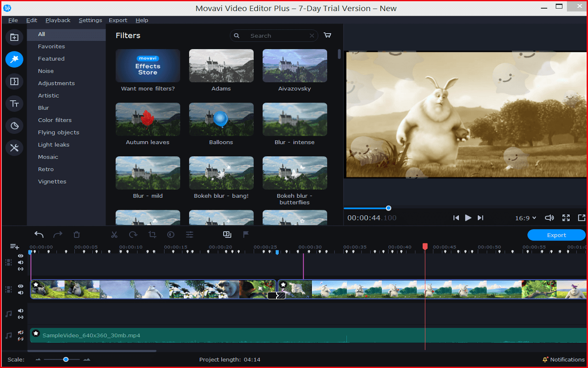Skip to previous frame button
The image size is (588, 368).
point(456,218)
